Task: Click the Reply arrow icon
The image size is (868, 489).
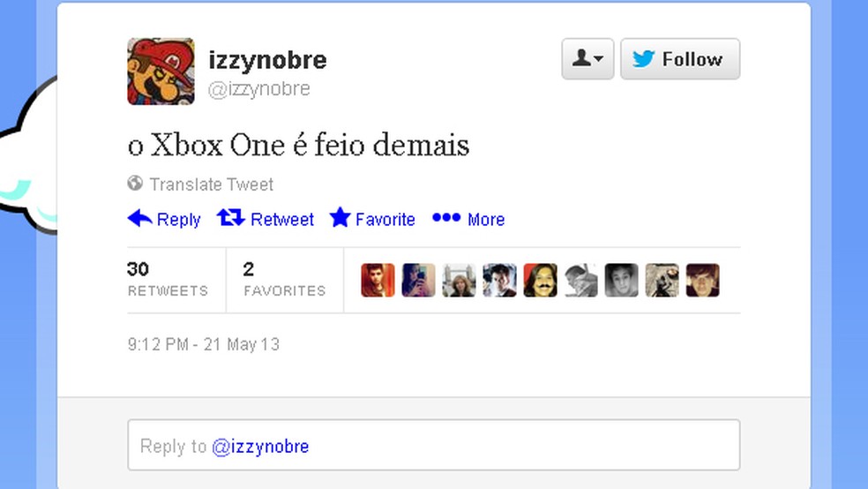Action: point(140,218)
